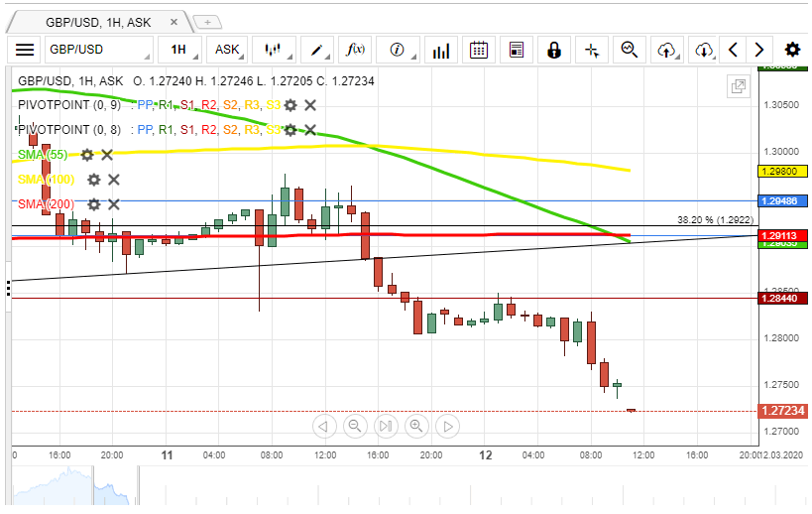Image resolution: width=812 pixels, height=514 pixels.
Task: Remove the SMA (100) indicator
Action: coord(113,180)
